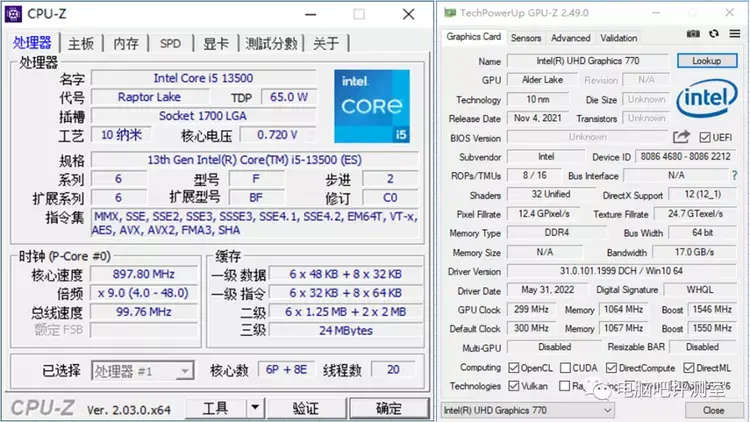Click the GPU-Z screenshot camera icon
Image resolution: width=750 pixels, height=422 pixels.
[x=693, y=33]
